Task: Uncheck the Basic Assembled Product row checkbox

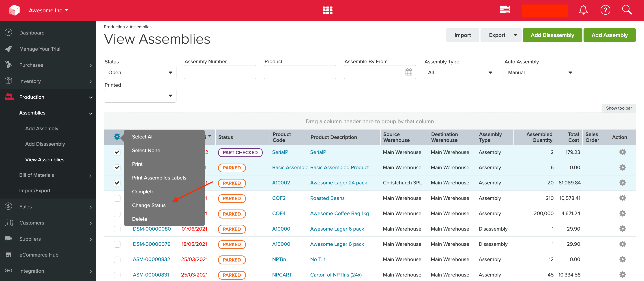Action: [117, 168]
